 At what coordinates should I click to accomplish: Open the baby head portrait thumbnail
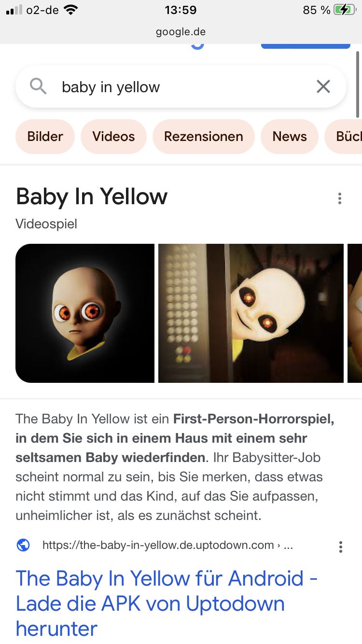[85, 313]
